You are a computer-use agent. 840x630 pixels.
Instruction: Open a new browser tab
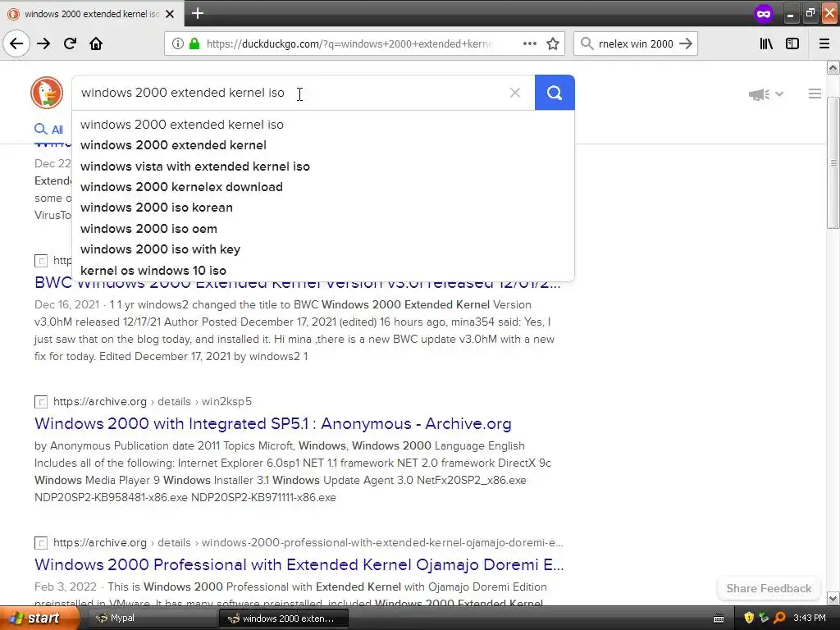tap(198, 13)
